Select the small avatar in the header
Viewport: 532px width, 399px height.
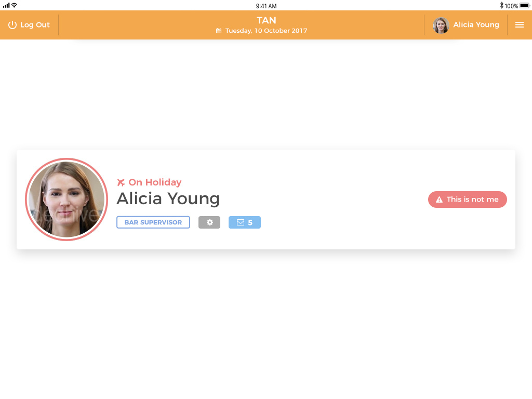coord(441,25)
